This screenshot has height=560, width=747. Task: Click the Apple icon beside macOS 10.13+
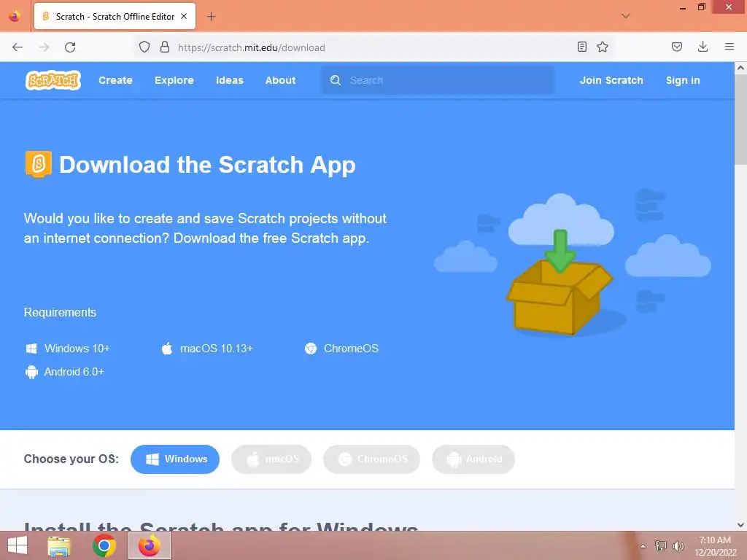point(167,349)
